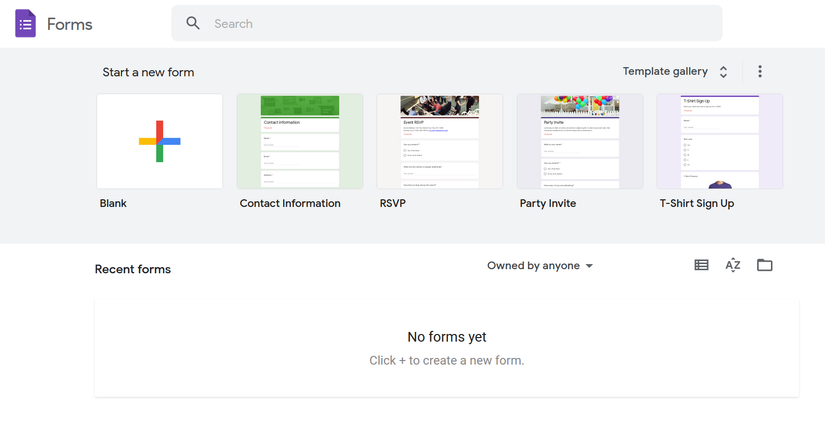The width and height of the screenshot is (825, 445).
Task: Open the AZ sort options icon
Action: [x=733, y=265]
